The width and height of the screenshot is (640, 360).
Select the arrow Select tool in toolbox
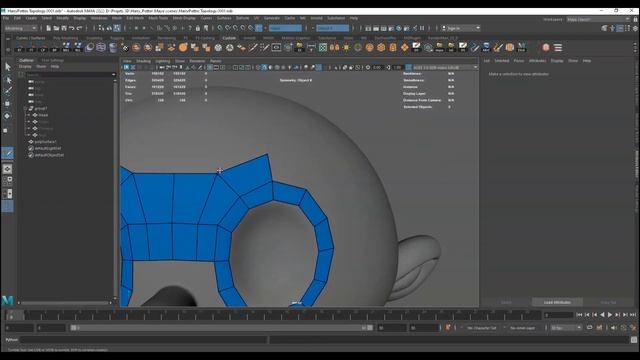point(7,67)
